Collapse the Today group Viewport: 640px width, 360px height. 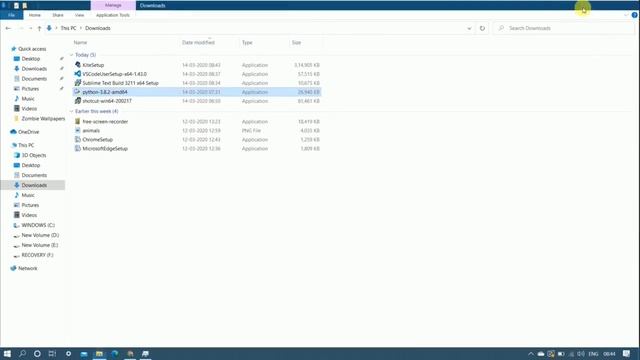point(71,55)
